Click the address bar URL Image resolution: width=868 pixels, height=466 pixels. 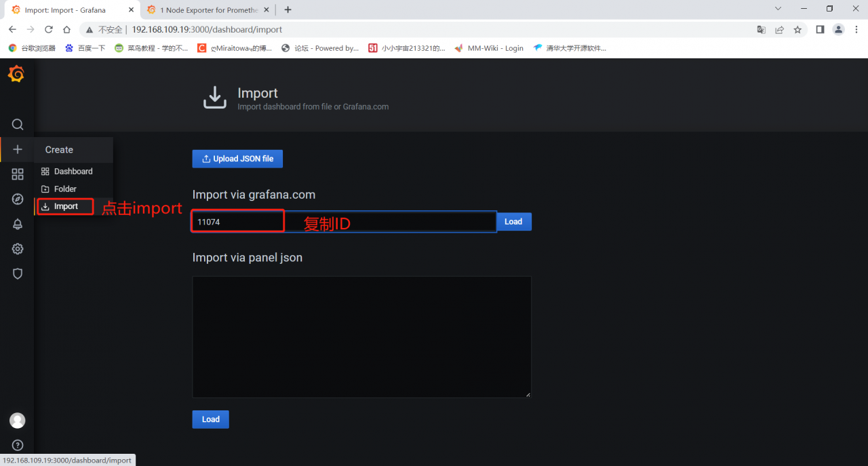pyautogui.click(x=207, y=30)
